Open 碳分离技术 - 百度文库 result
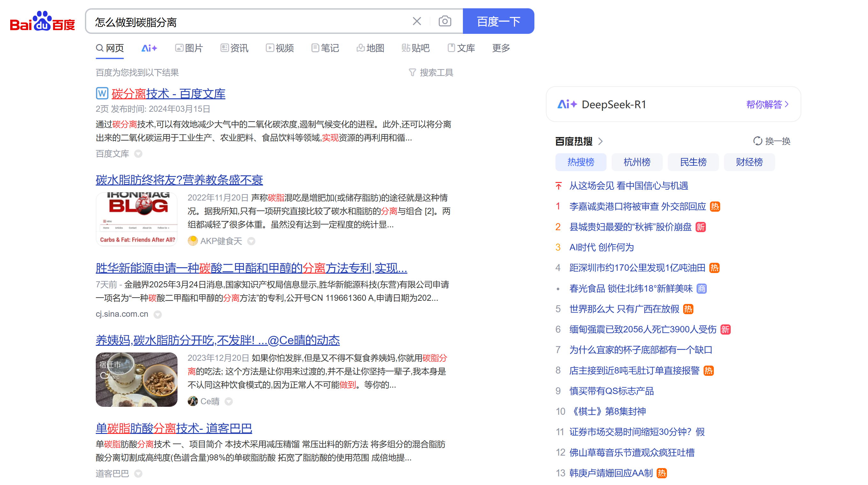868x485 pixels. (169, 94)
